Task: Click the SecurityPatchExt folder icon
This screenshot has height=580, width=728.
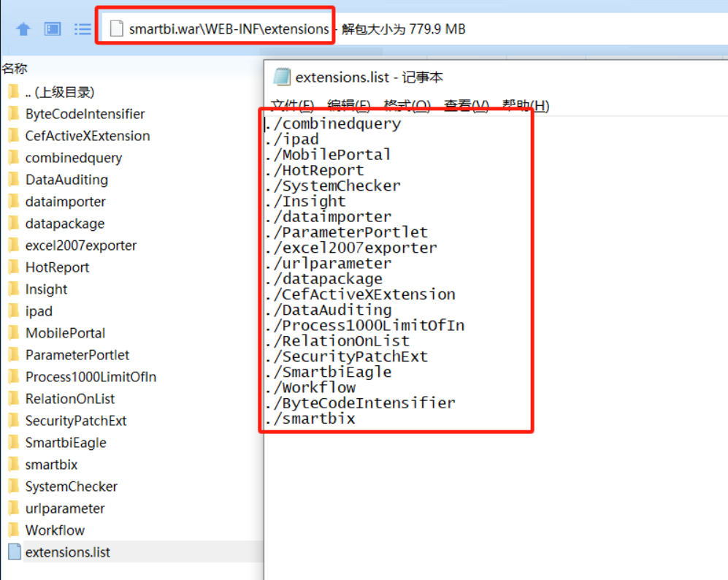Action: coord(14,420)
